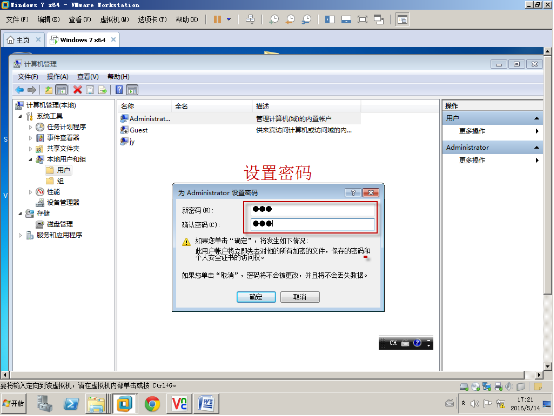Click the new password input field

coord(312,210)
